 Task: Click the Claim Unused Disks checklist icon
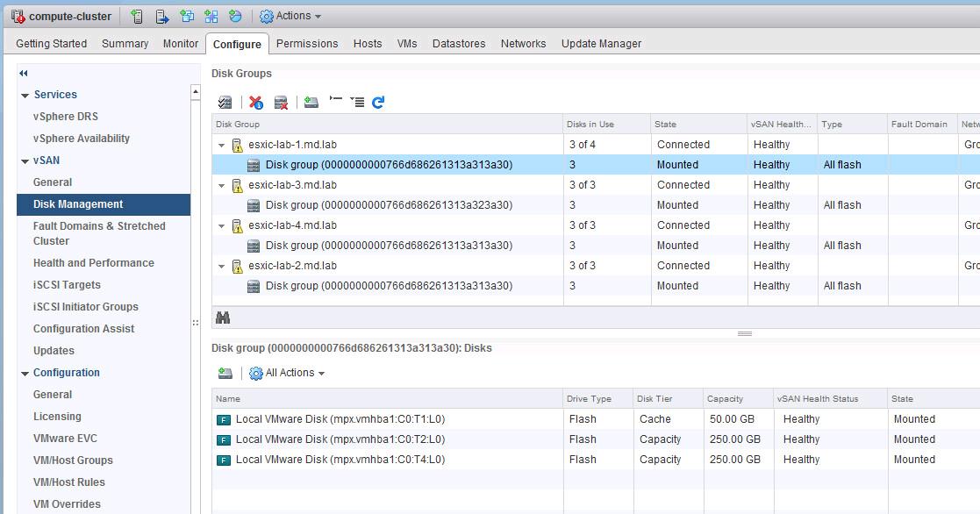225,103
